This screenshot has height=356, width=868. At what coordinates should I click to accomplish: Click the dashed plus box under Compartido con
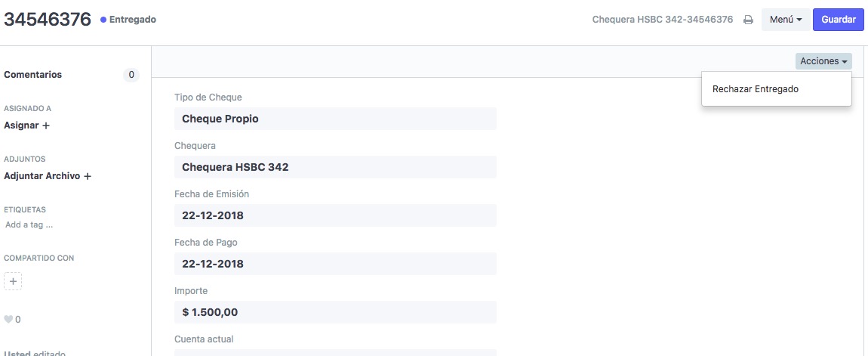[13, 281]
